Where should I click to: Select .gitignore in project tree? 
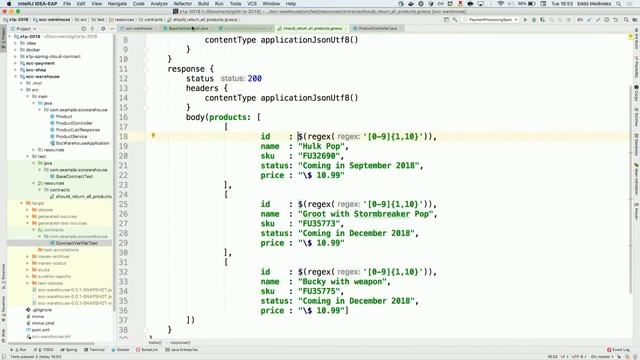(x=42, y=310)
